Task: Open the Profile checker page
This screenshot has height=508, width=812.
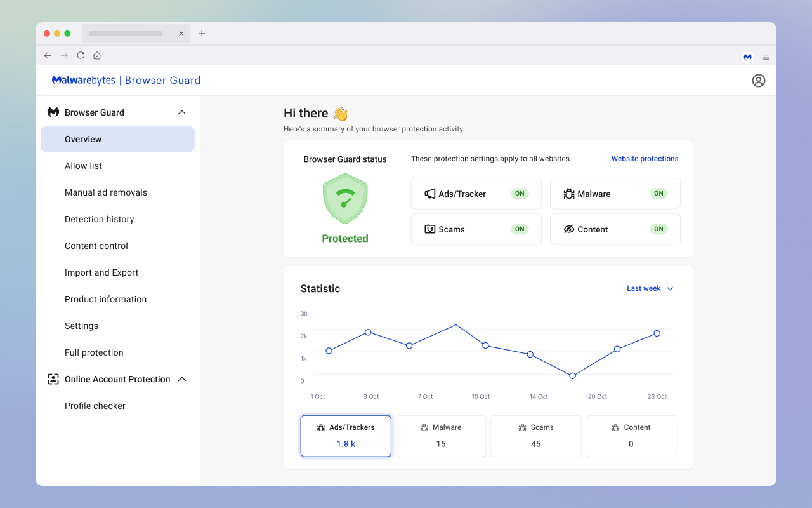Action: pos(95,406)
